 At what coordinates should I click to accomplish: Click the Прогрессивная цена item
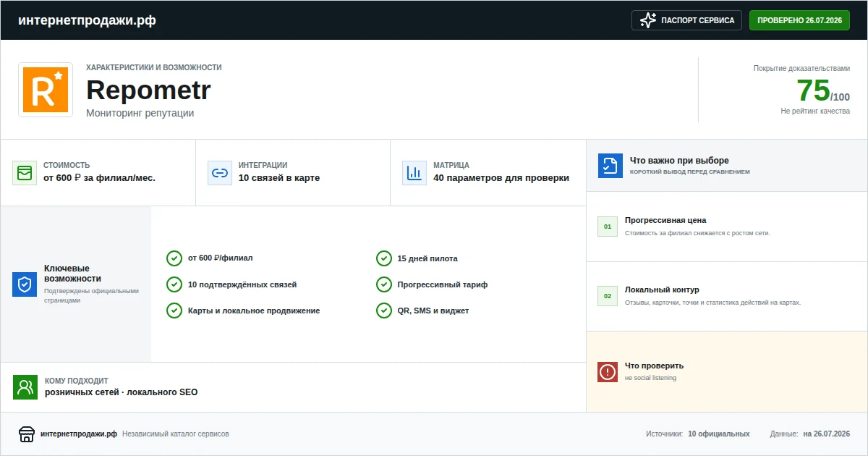click(727, 227)
